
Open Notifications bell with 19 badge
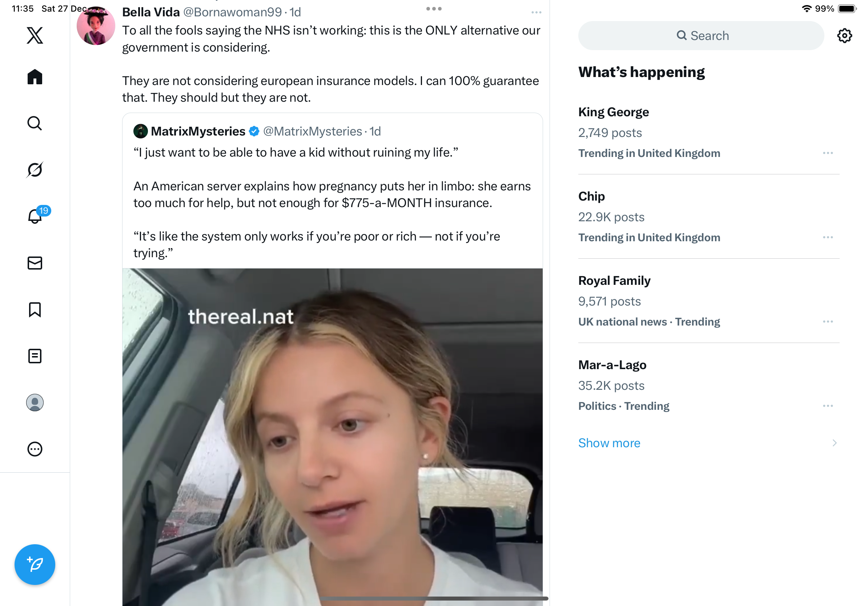pyautogui.click(x=35, y=216)
